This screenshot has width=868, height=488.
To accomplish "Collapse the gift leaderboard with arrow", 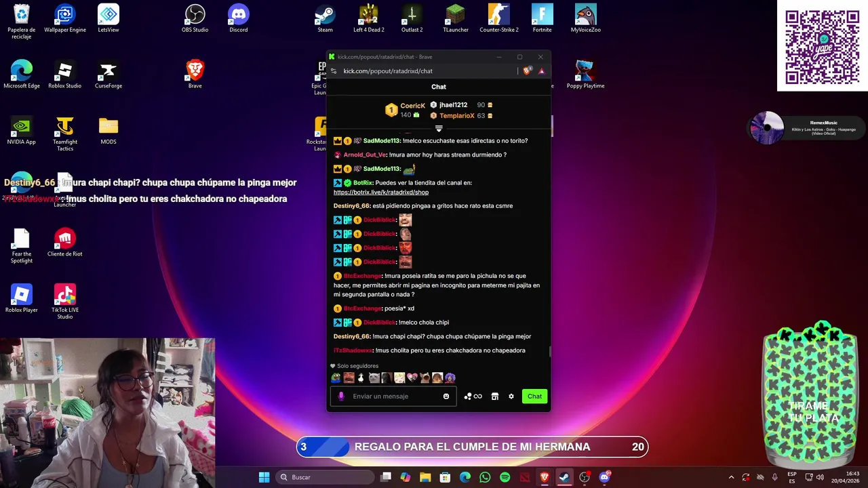I will 439,129.
